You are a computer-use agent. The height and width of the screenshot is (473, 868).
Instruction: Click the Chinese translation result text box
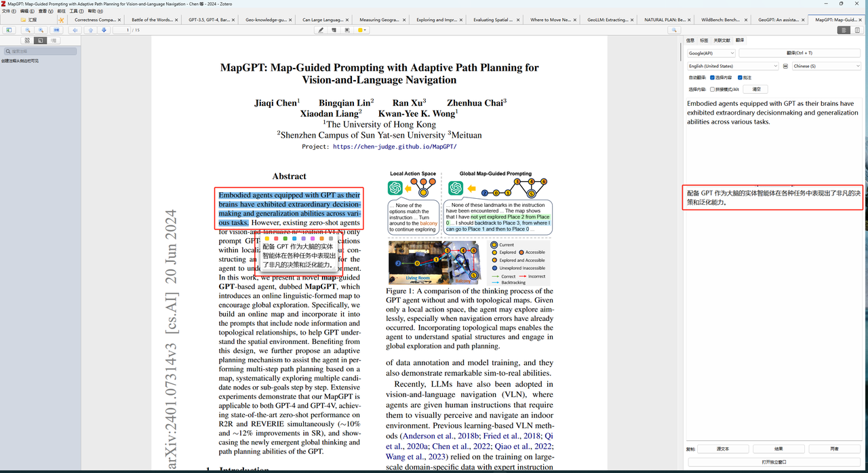[x=774, y=312]
